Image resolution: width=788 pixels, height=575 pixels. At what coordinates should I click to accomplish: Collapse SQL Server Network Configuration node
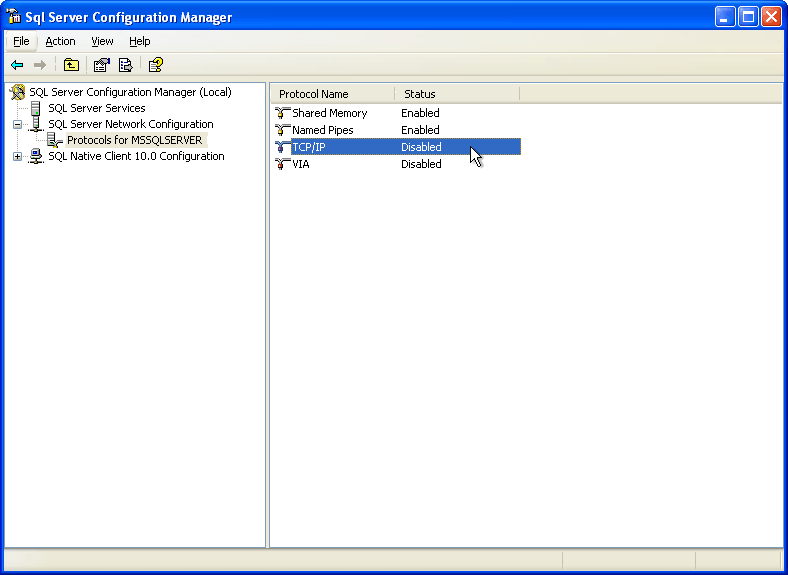point(18,124)
